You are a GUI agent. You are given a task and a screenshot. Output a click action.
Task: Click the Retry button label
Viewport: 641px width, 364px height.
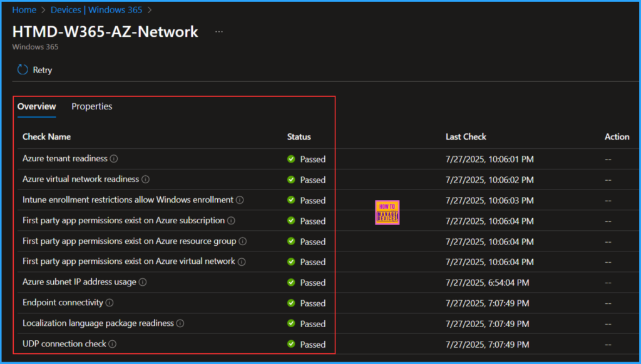[x=43, y=70]
